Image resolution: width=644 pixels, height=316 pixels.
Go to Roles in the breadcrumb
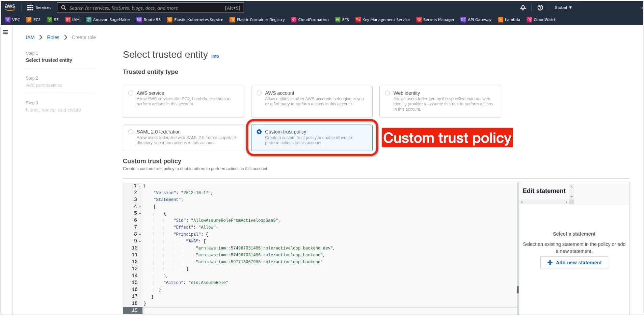53,37
